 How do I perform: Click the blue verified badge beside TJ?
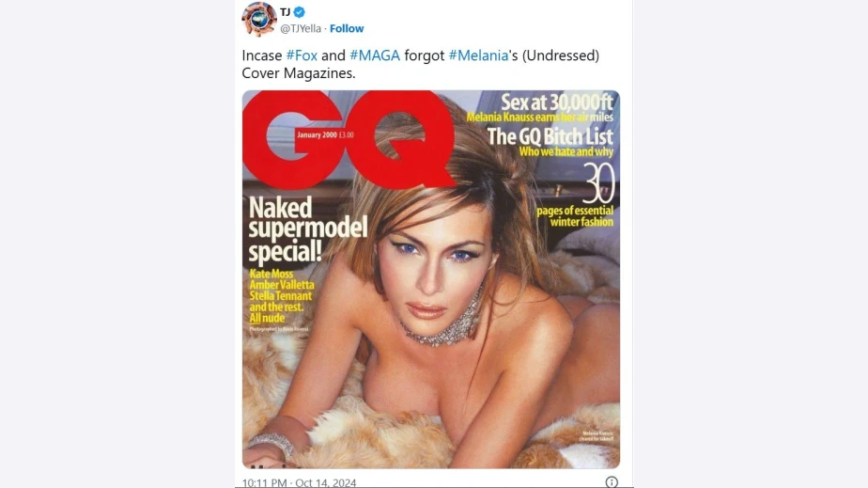[299, 11]
